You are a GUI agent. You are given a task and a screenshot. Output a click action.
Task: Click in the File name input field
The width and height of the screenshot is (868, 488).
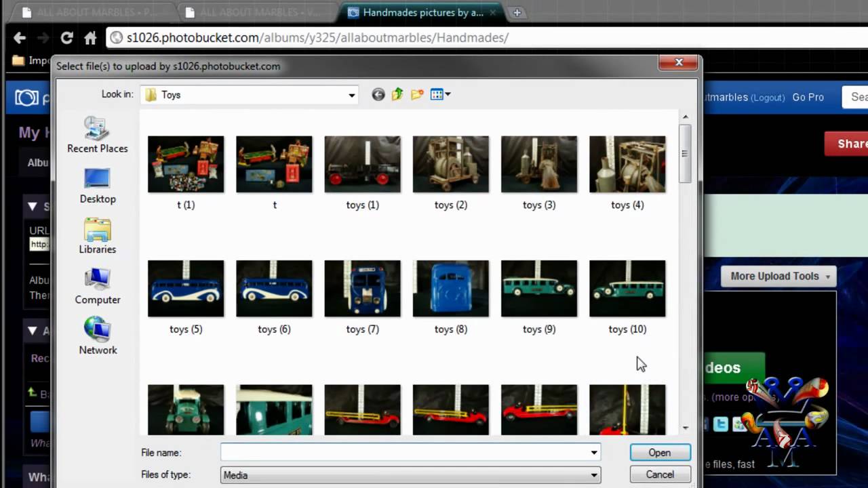[405, 453]
